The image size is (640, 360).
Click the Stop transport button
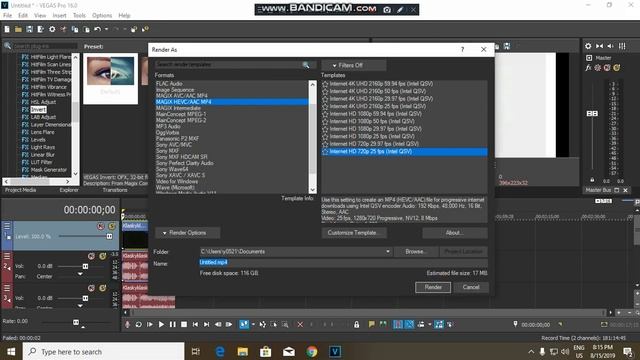pos(184,324)
